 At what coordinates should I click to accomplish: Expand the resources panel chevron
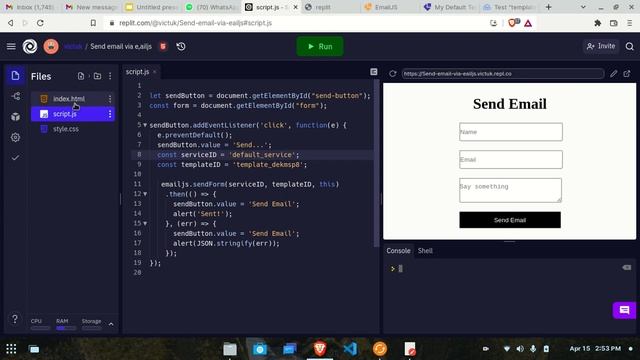(111, 324)
